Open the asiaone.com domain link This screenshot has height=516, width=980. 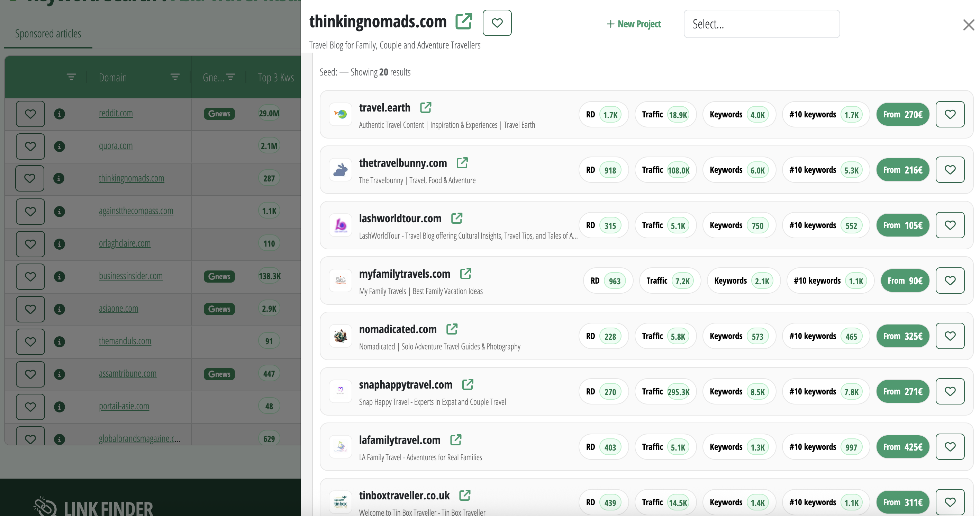(x=118, y=309)
